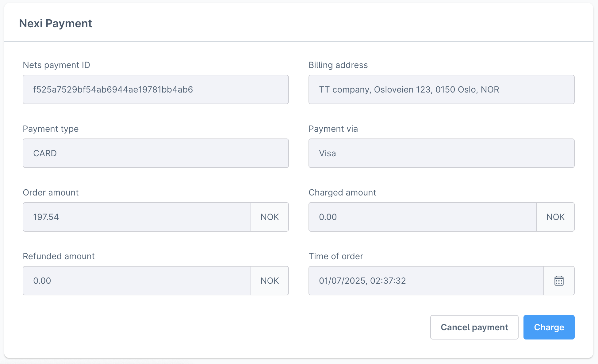Select the Refunded amount field
Image resolution: width=598 pixels, height=364 pixels.
click(136, 281)
